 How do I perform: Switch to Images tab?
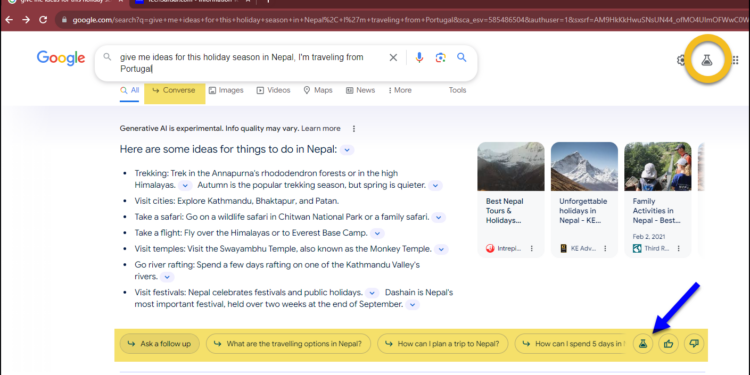(x=226, y=90)
